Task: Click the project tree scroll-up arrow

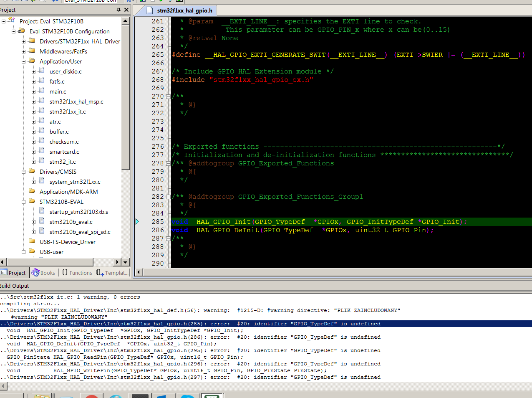Action: 126,20
